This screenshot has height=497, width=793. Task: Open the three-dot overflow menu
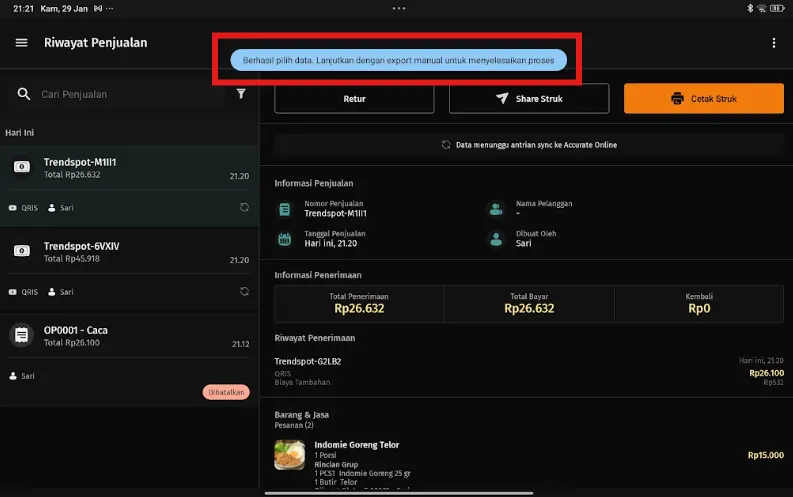tap(773, 43)
